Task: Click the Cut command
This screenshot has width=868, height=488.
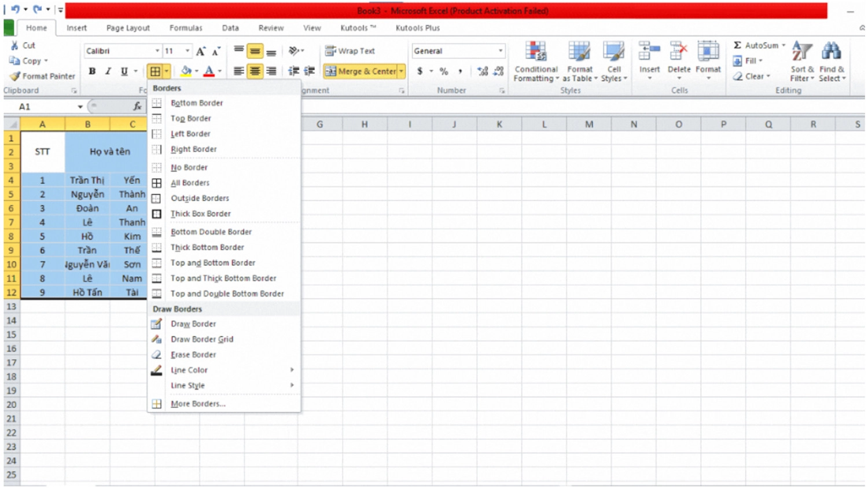Action: click(x=23, y=45)
